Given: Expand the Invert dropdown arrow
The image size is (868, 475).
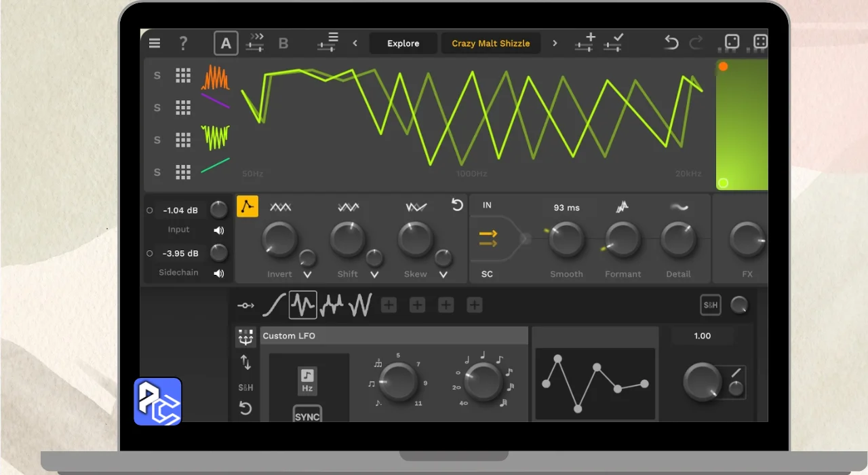Looking at the screenshot, I should click(307, 275).
